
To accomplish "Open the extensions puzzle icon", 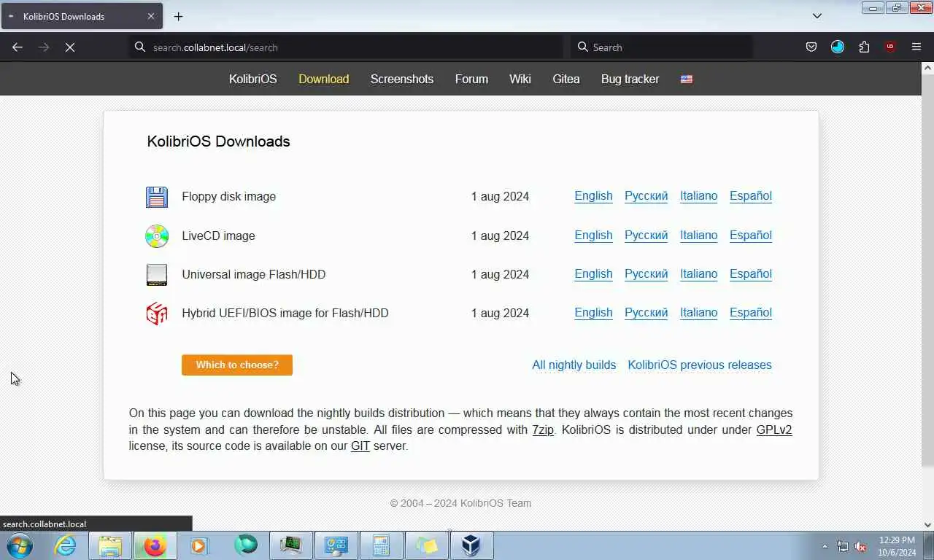I will pyautogui.click(x=864, y=47).
